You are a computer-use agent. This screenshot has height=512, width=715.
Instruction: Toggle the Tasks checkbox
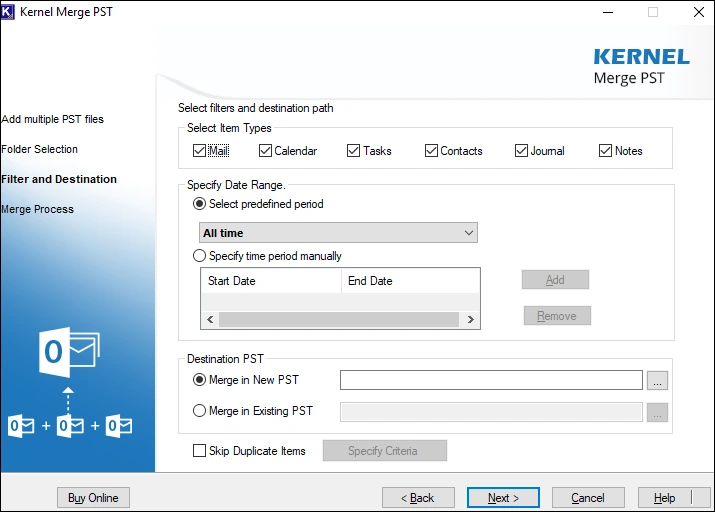click(353, 150)
